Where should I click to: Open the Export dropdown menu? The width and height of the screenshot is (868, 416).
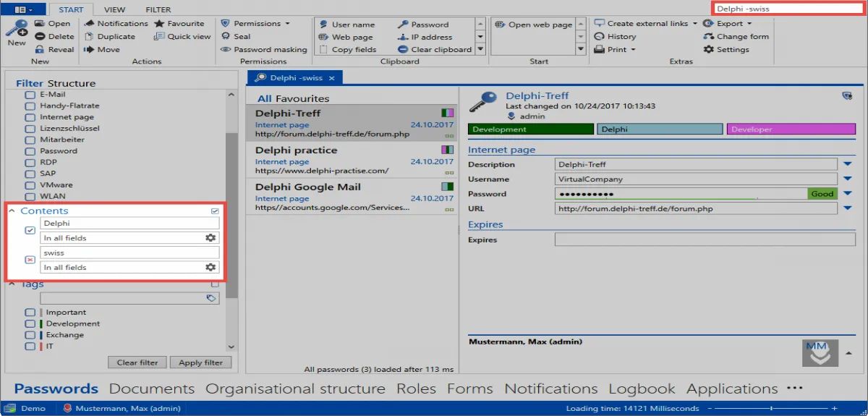(x=728, y=24)
